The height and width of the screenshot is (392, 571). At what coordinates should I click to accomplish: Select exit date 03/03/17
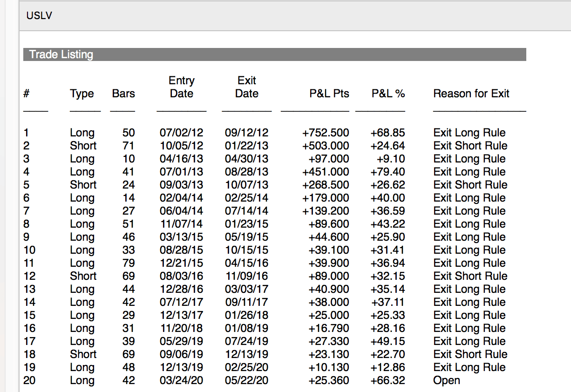247,289
